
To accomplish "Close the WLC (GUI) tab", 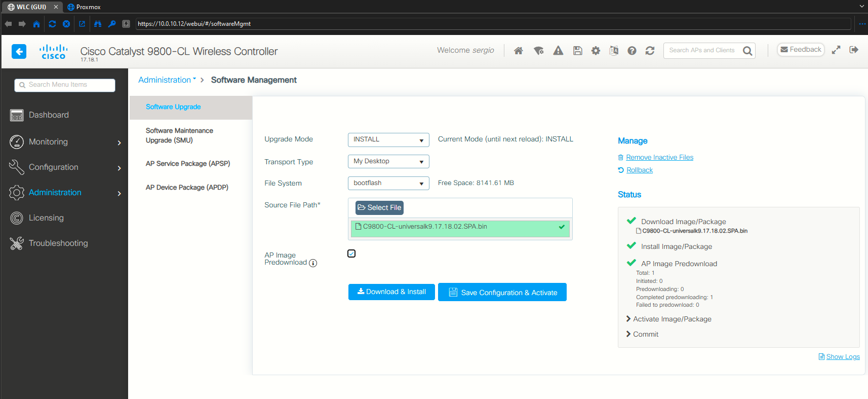I will pos(56,7).
